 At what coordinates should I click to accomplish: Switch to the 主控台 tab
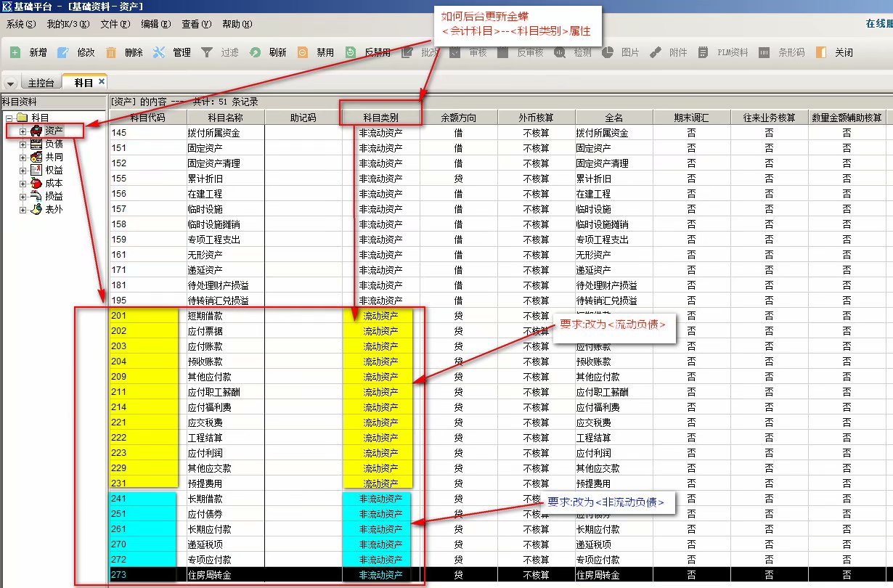click(41, 83)
